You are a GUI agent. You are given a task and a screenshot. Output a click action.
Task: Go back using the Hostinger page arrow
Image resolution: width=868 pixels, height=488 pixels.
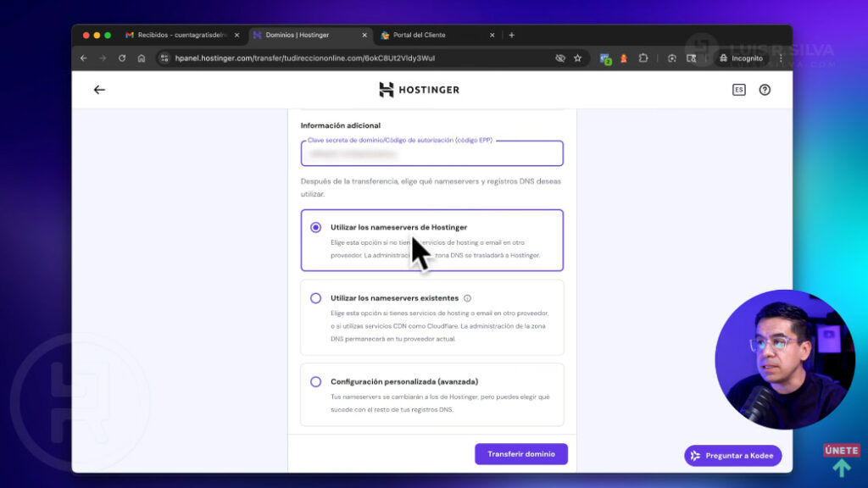99,90
